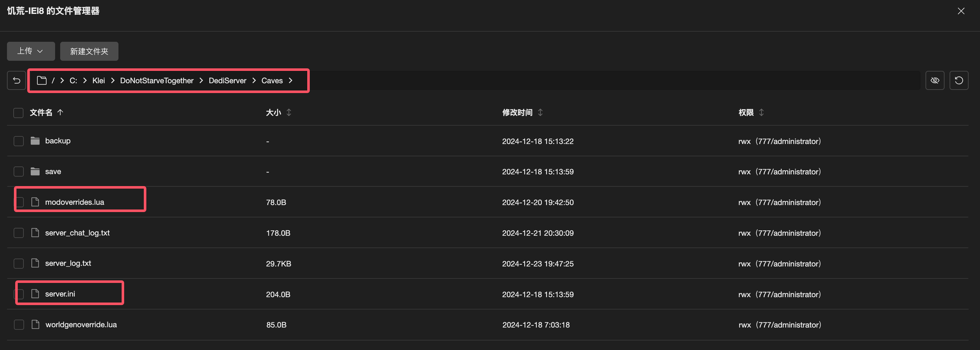Check the select-all checkbox in header
This screenshot has height=350, width=980.
[x=18, y=112]
